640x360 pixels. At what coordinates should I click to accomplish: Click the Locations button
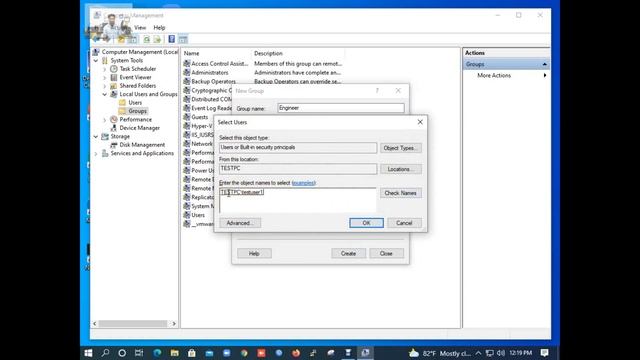(401, 169)
